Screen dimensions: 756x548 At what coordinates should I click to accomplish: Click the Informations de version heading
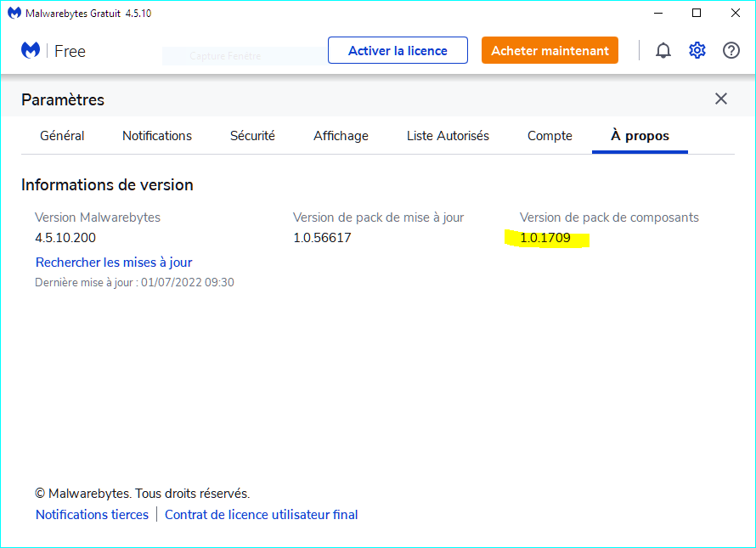[107, 184]
